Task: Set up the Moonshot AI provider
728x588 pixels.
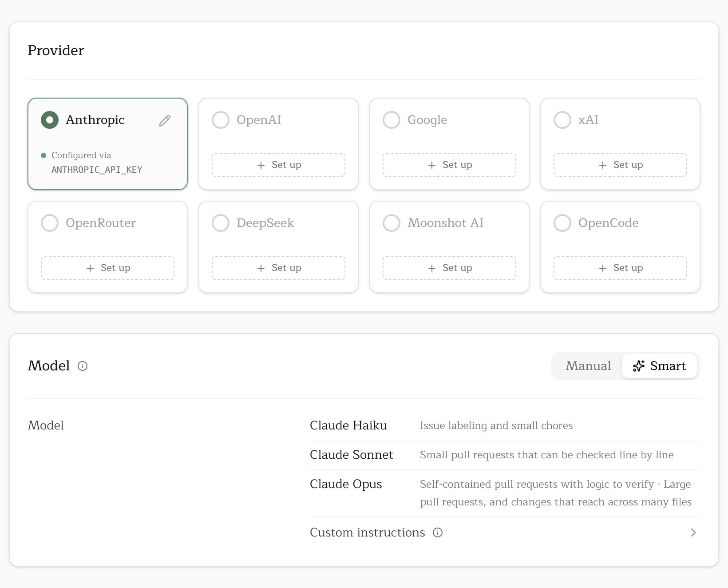Action: tap(450, 268)
